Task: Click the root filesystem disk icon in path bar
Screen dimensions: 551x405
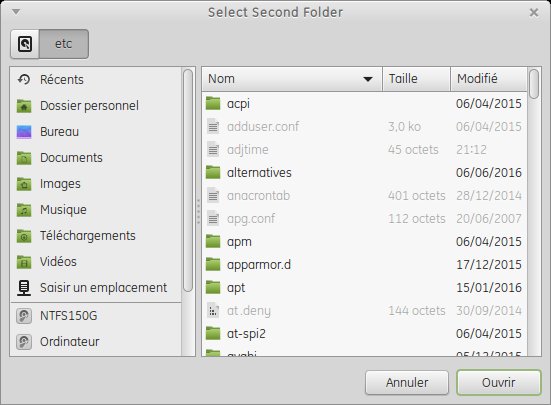Action: (x=25, y=44)
